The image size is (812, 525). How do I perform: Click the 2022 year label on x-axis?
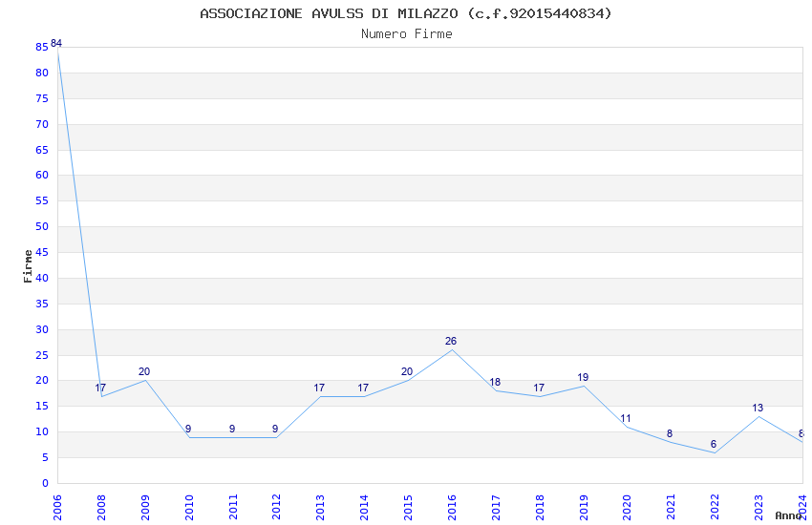715,508
